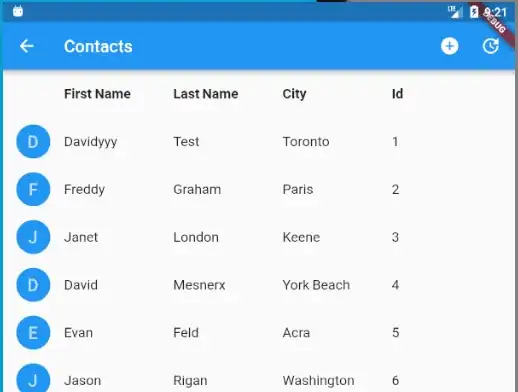Sort by Last Name column header
Screen dimensions: 518x392
pyautogui.click(x=206, y=94)
